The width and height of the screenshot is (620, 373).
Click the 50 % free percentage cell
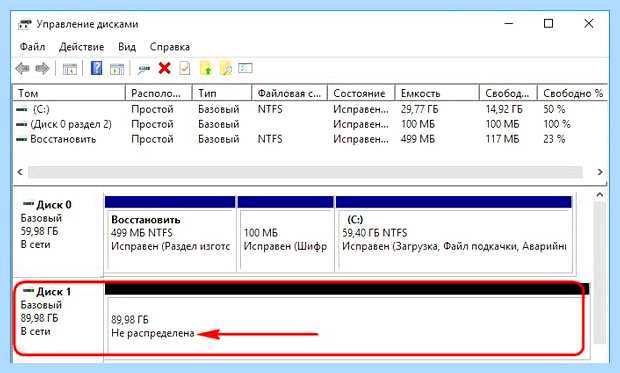pos(554,109)
